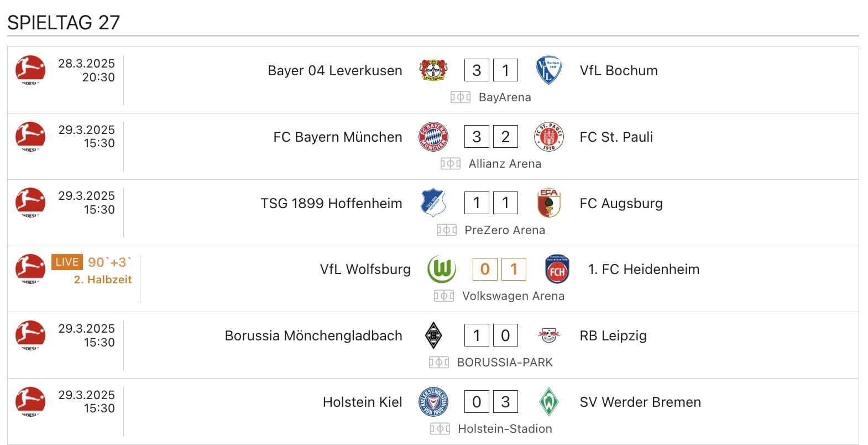868x445 pixels.
Task: Open the VfL Wolfsburg crest
Action: [441, 270]
